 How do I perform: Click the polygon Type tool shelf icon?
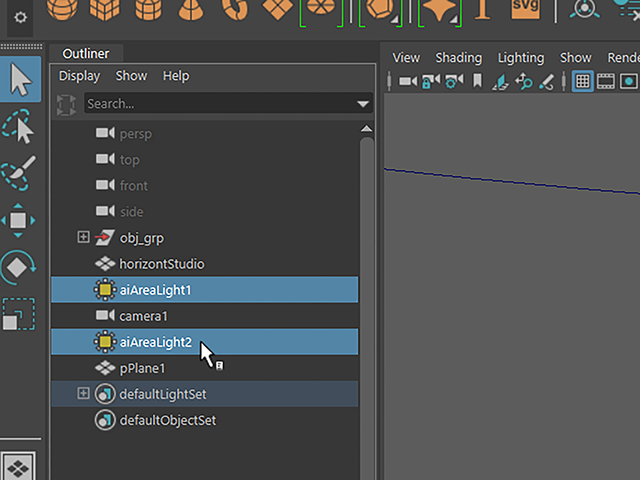482,10
